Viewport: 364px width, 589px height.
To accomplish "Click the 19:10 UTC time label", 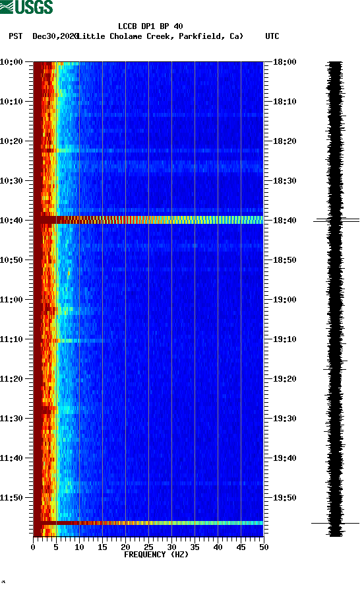I will pyautogui.click(x=285, y=339).
